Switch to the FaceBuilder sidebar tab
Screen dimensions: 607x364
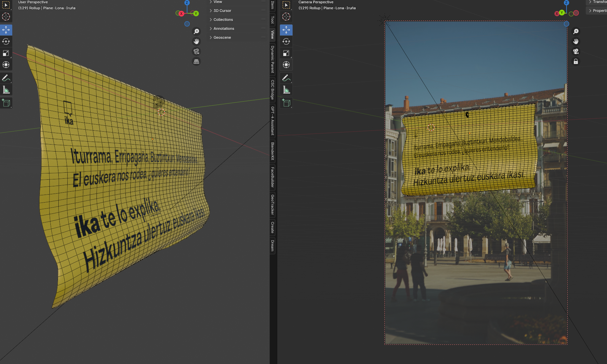pyautogui.click(x=273, y=177)
